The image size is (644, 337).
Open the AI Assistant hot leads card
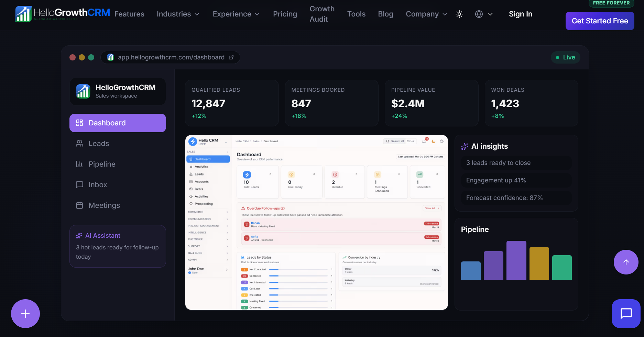pos(118,246)
